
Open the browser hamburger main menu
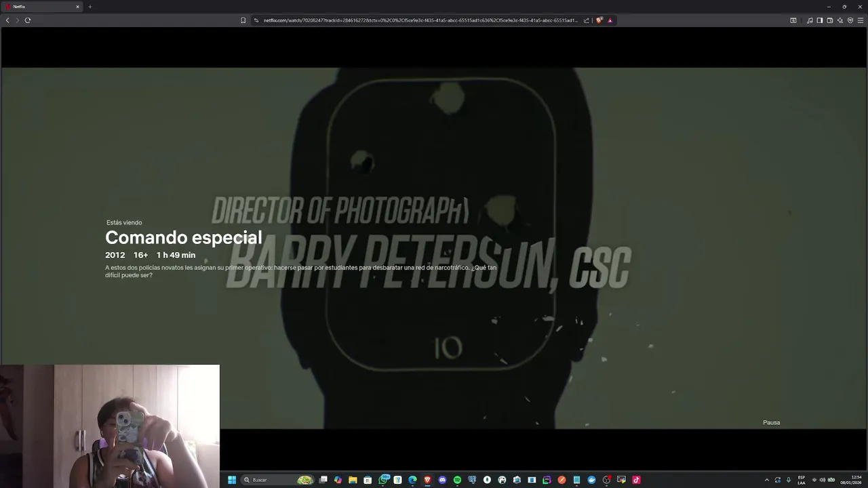tap(861, 20)
